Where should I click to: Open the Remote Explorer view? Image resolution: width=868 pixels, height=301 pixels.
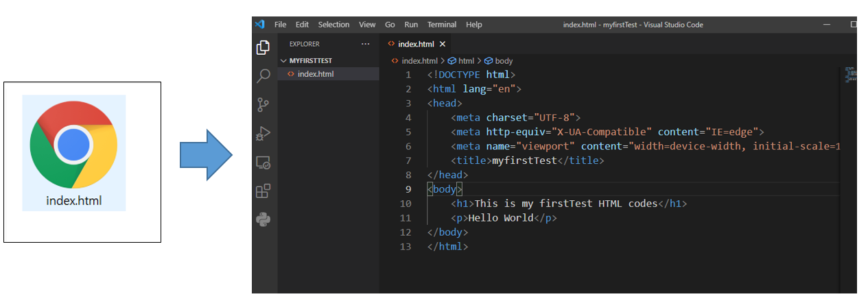click(263, 162)
